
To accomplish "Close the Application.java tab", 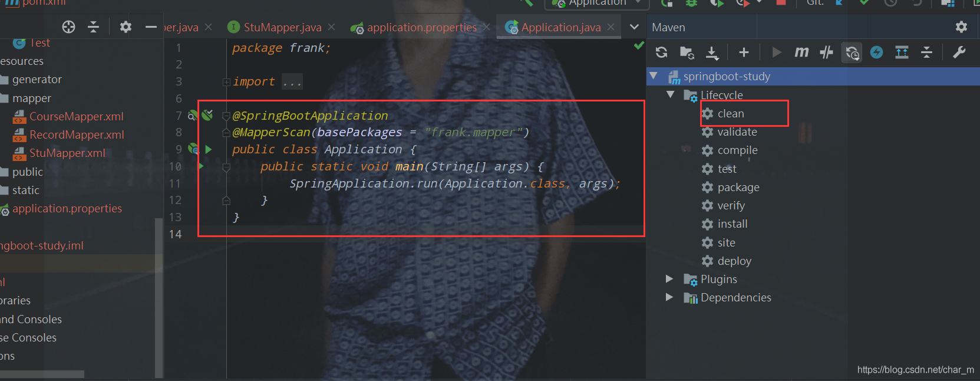I will [611, 27].
